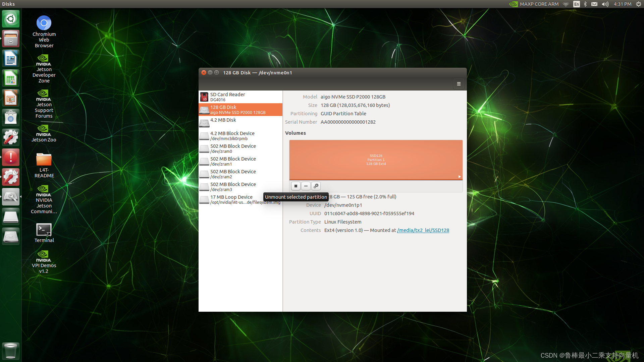The height and width of the screenshot is (362, 644).
Task: Click the Delete partition minus icon
Action: click(306, 186)
